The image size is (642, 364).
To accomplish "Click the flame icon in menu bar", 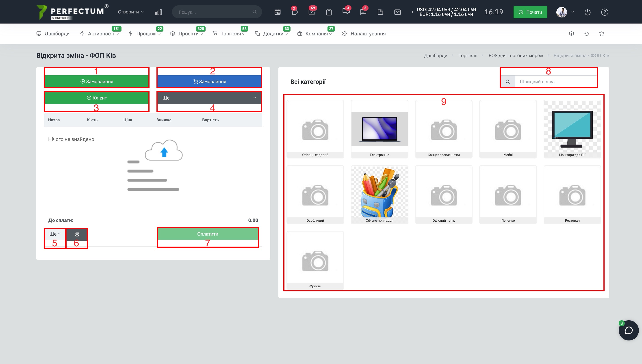I will click(x=586, y=33).
